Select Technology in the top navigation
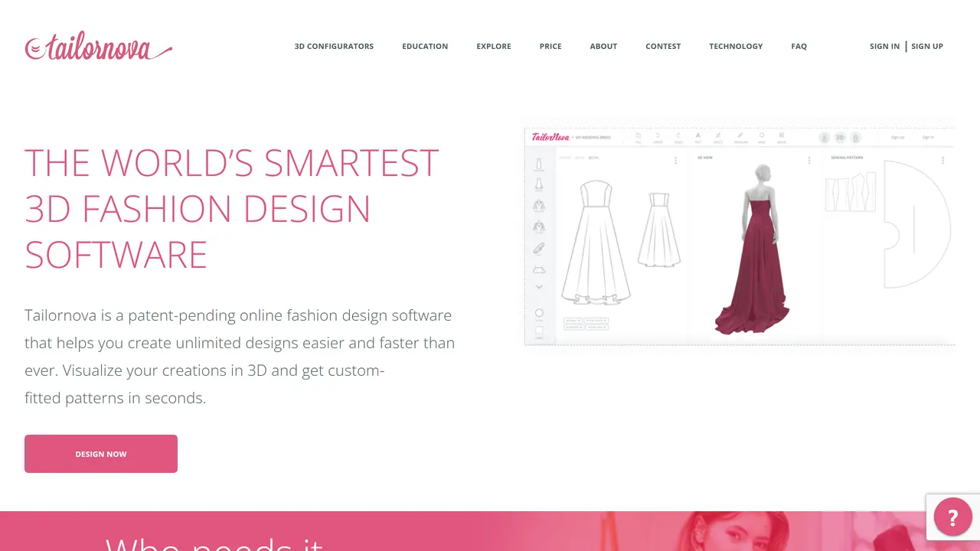This screenshot has width=980, height=551. 736,47
